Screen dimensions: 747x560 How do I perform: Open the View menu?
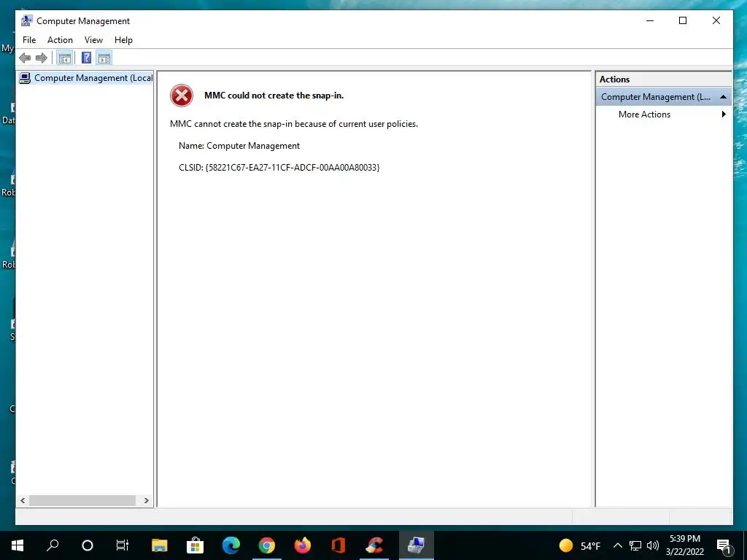[93, 40]
